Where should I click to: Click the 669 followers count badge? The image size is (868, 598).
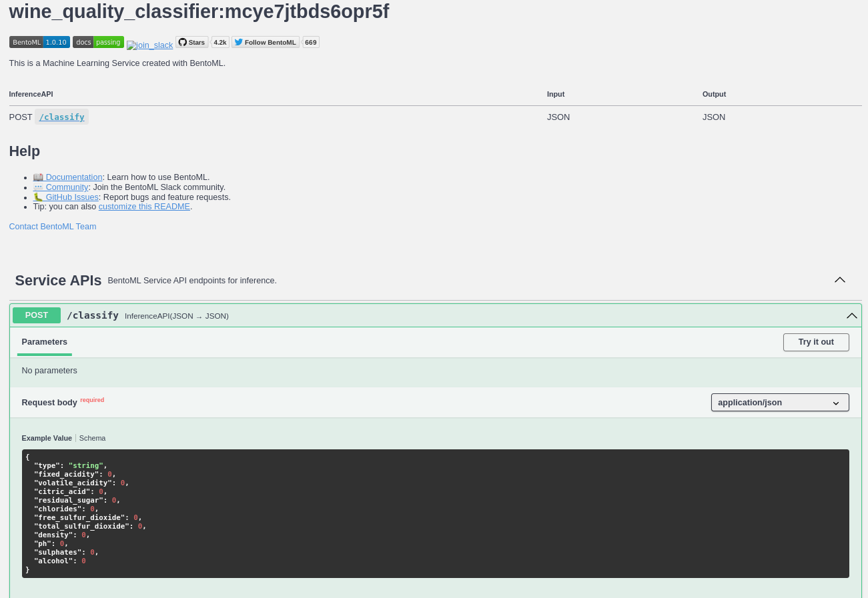tap(311, 42)
